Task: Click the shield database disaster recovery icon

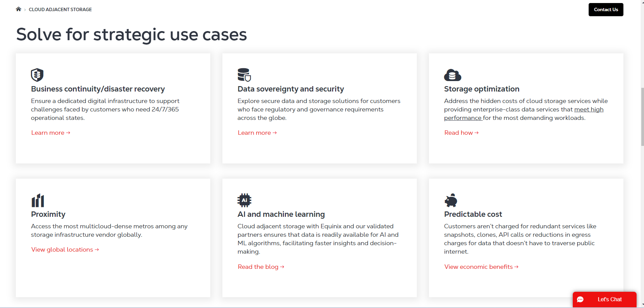Action: click(37, 75)
